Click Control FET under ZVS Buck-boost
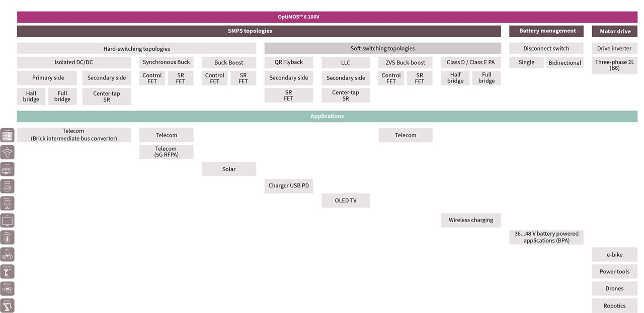 pos(391,78)
